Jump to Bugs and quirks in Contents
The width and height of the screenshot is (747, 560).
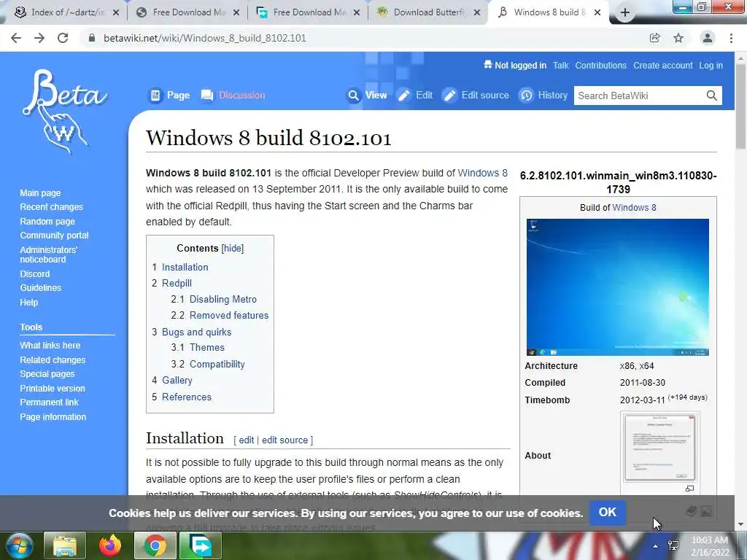(197, 332)
